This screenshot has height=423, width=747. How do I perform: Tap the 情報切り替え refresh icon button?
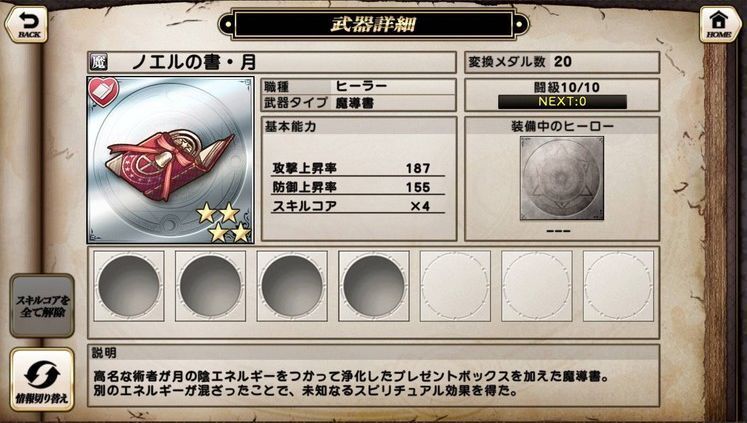(42, 379)
